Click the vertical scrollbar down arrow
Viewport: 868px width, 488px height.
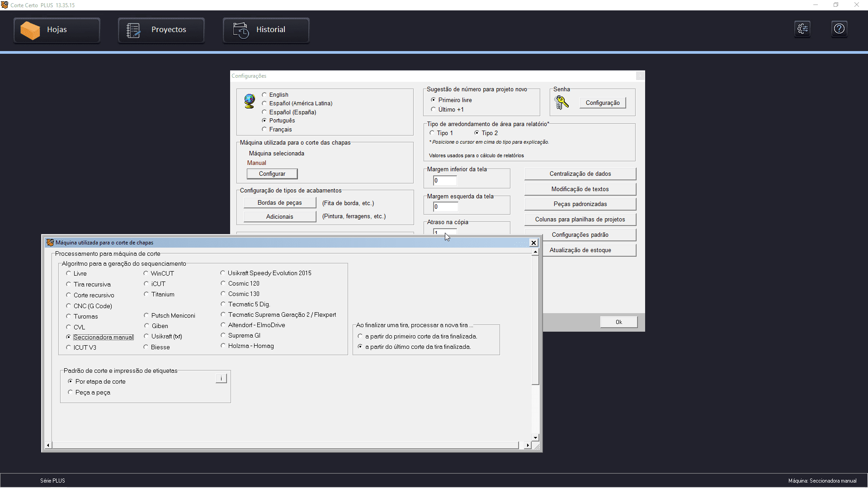pos(535,437)
